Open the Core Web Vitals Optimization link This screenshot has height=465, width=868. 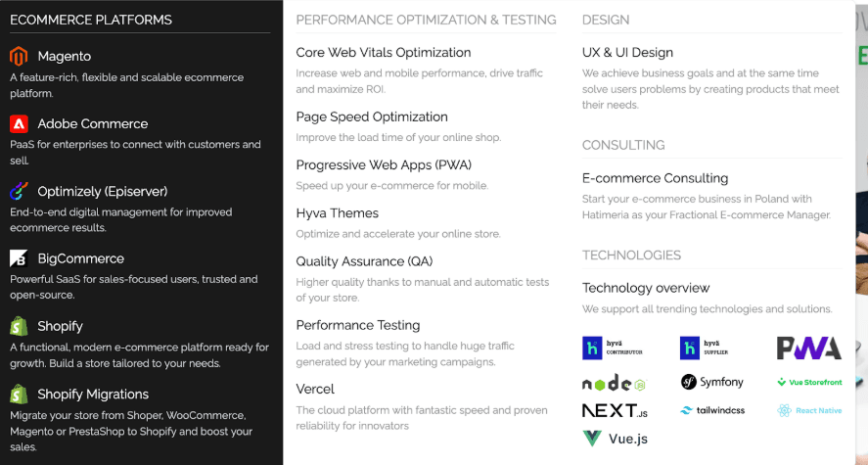click(x=384, y=53)
